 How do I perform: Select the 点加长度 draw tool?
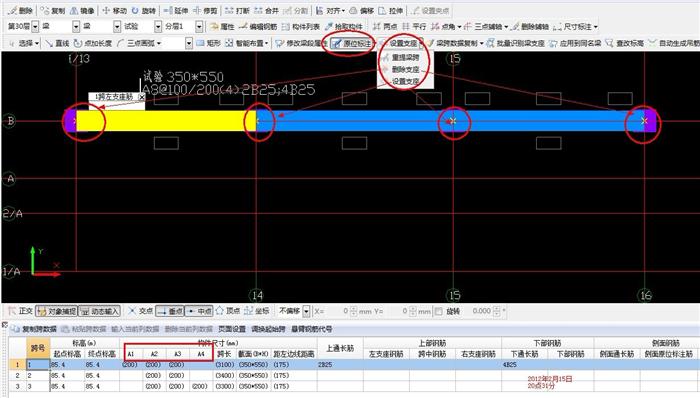93,43
